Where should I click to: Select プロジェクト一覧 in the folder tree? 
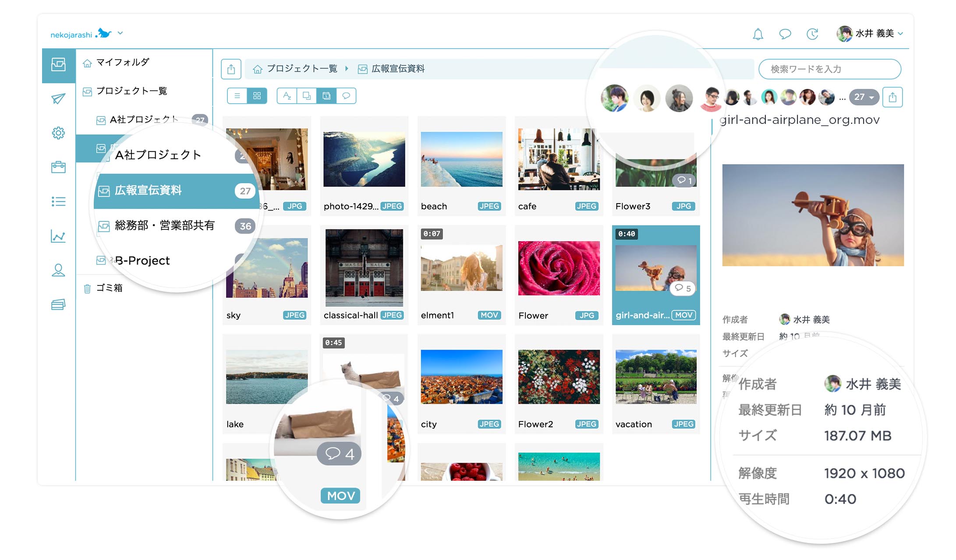(125, 91)
